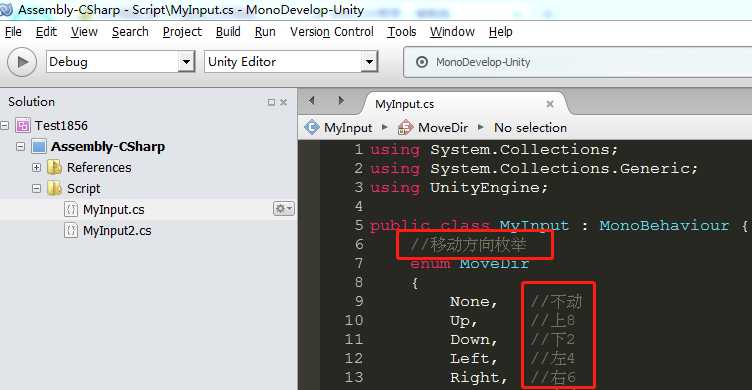
Task: Click the 'System.Collections.Generic;' code text
Action: tap(564, 169)
